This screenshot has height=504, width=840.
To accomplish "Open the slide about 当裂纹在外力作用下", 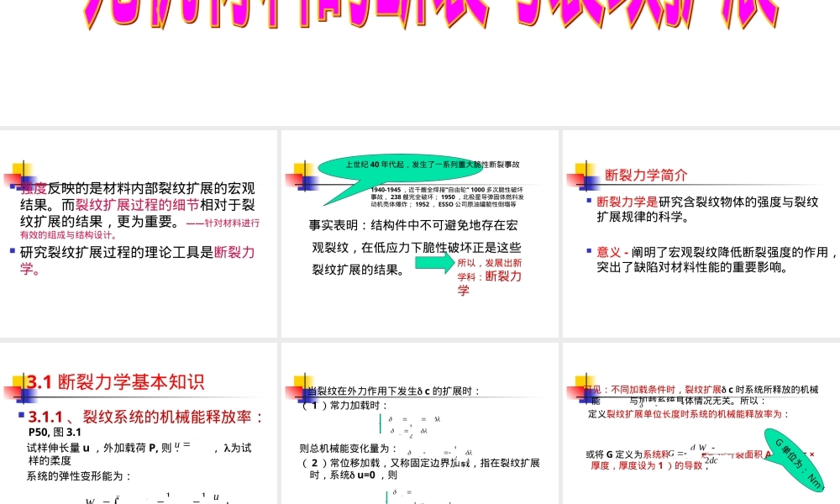I will point(419,423).
